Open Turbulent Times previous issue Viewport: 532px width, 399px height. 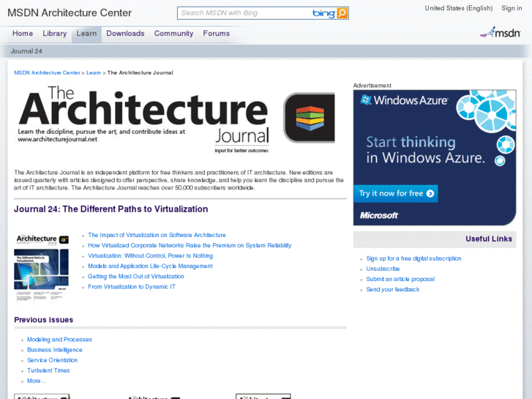click(48, 370)
